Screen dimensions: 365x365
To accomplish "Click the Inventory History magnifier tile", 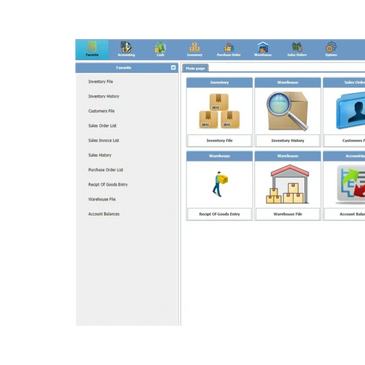I will (x=288, y=112).
